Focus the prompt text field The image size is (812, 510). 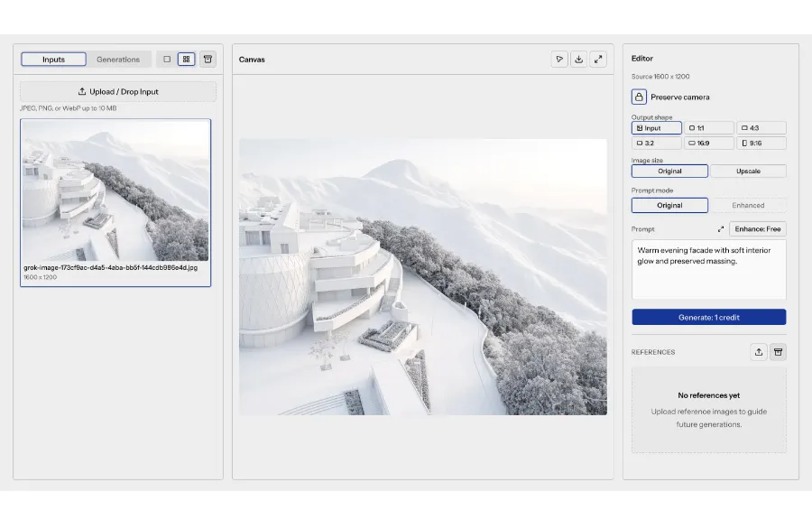(x=709, y=270)
